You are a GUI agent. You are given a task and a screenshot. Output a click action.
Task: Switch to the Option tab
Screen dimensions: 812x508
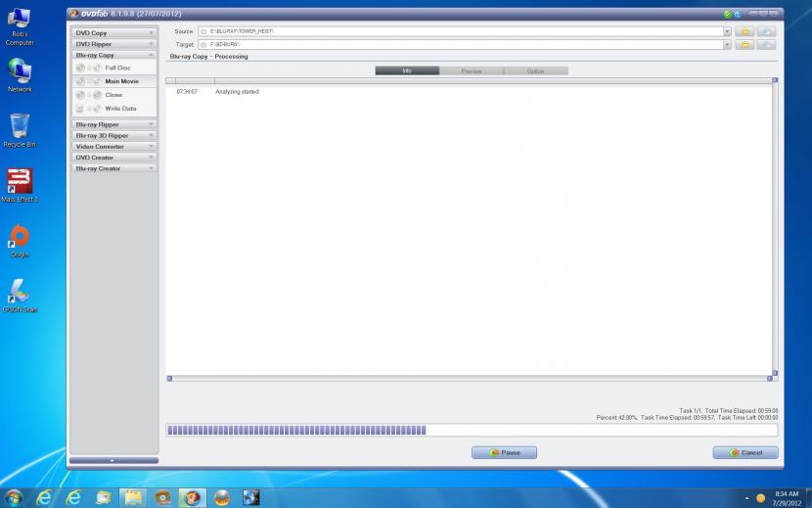(x=535, y=71)
